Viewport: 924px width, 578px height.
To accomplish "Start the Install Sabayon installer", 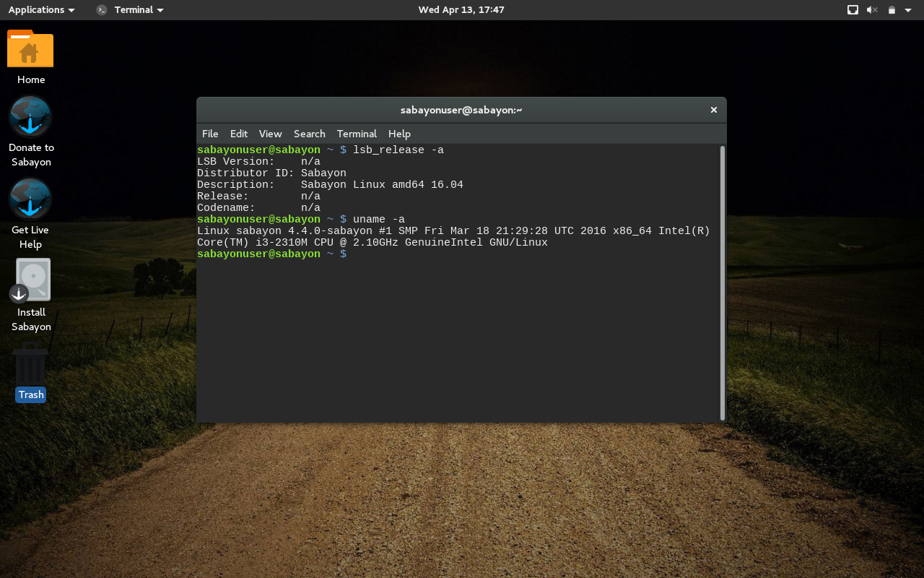I will tap(30, 280).
